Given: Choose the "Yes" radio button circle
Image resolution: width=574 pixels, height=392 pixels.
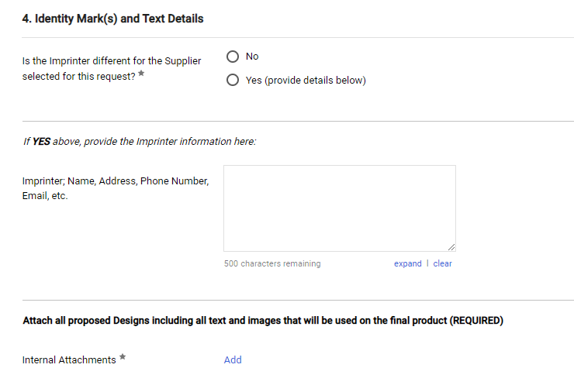Looking at the screenshot, I should tap(233, 81).
